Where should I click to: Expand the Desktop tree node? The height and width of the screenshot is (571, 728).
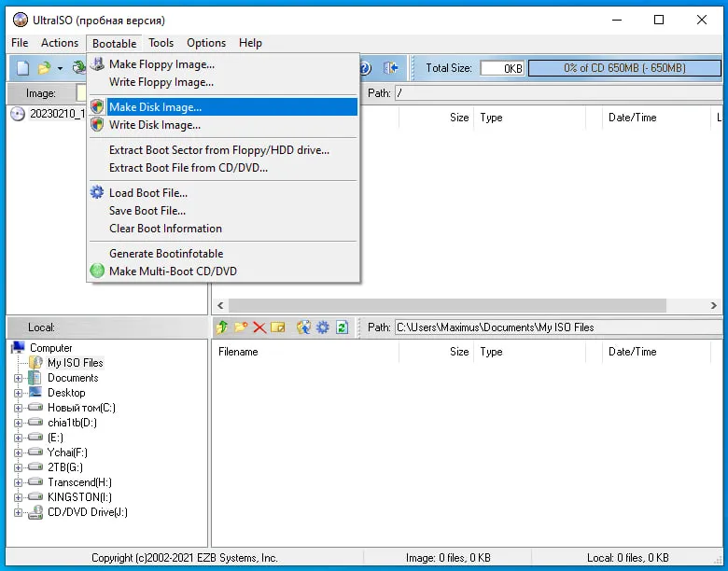[x=18, y=393]
